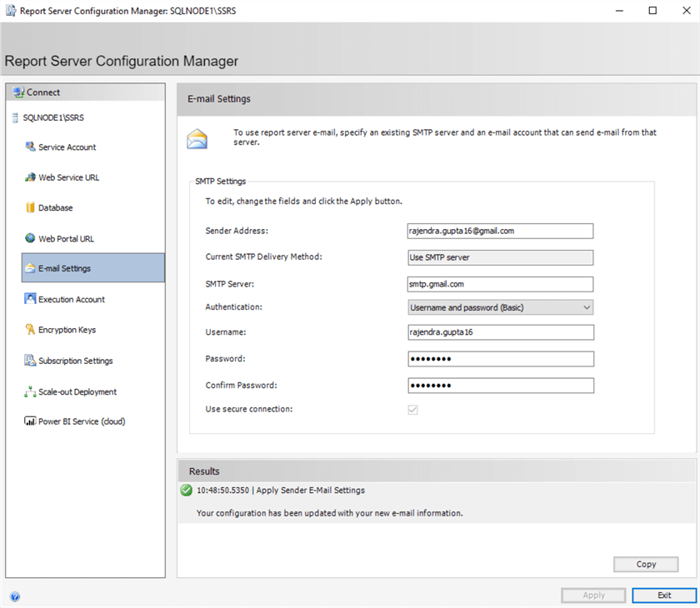700x608 pixels.
Task: Select E-mail Settings in the left panel
Action: click(x=92, y=268)
